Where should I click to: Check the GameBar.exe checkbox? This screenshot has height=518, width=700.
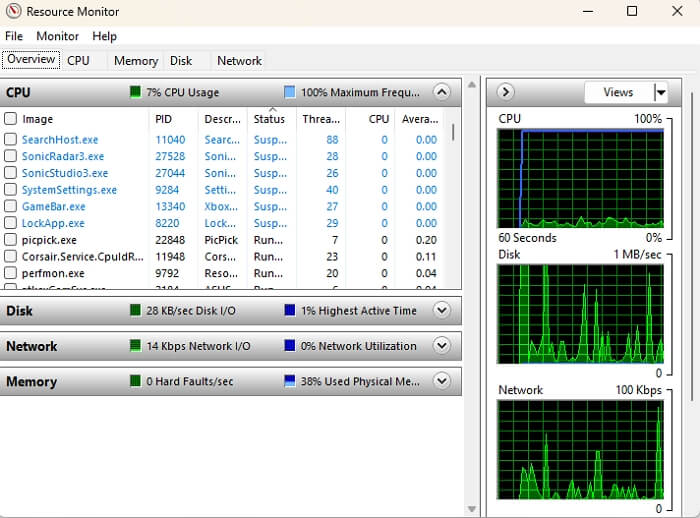[10, 206]
